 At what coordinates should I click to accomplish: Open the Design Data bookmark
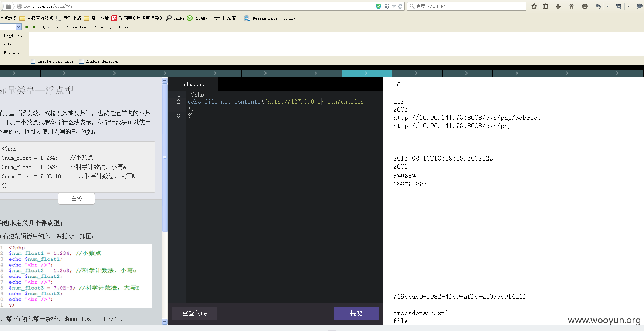click(272, 18)
